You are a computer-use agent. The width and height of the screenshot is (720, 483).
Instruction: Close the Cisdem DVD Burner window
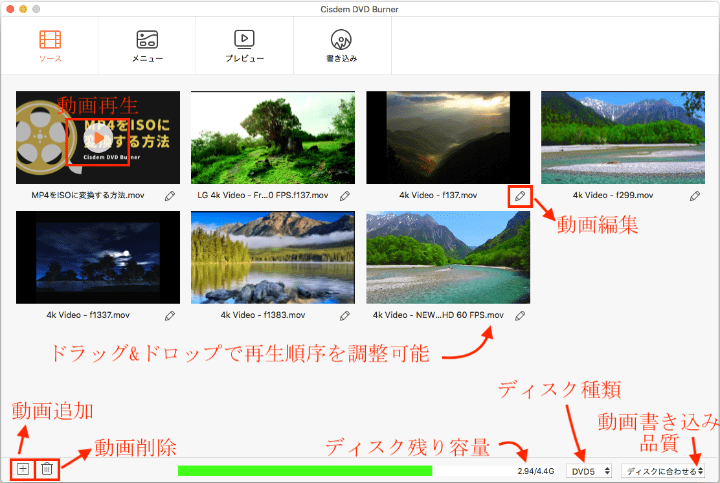click(x=10, y=9)
